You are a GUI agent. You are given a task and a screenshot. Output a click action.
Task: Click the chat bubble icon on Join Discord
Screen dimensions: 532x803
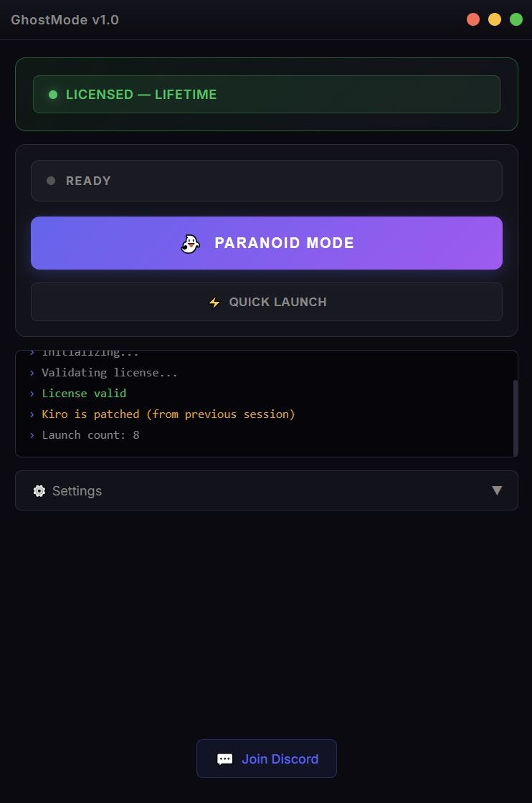[x=224, y=759]
